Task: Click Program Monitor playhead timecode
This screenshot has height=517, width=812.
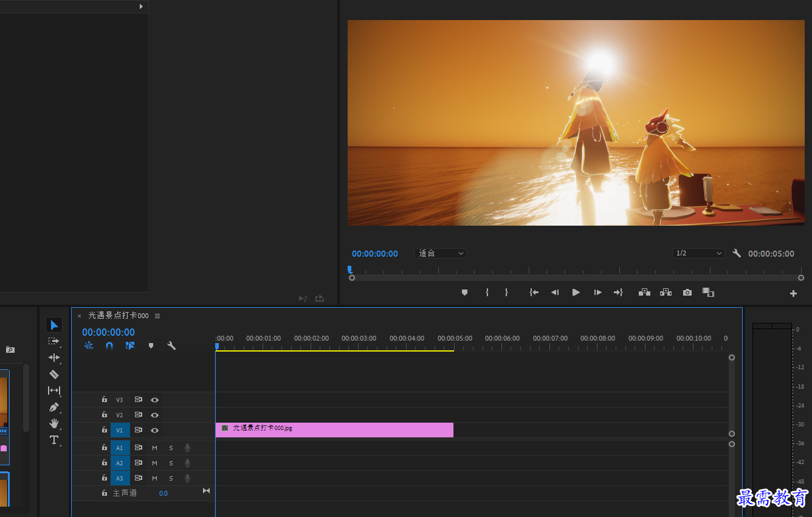Action: tap(375, 254)
